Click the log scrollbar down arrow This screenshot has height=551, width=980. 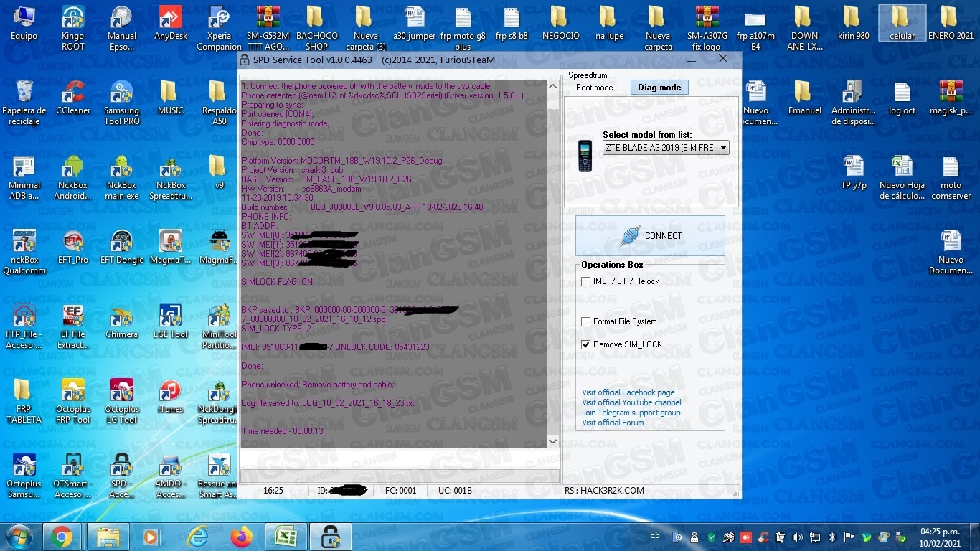pyautogui.click(x=552, y=441)
